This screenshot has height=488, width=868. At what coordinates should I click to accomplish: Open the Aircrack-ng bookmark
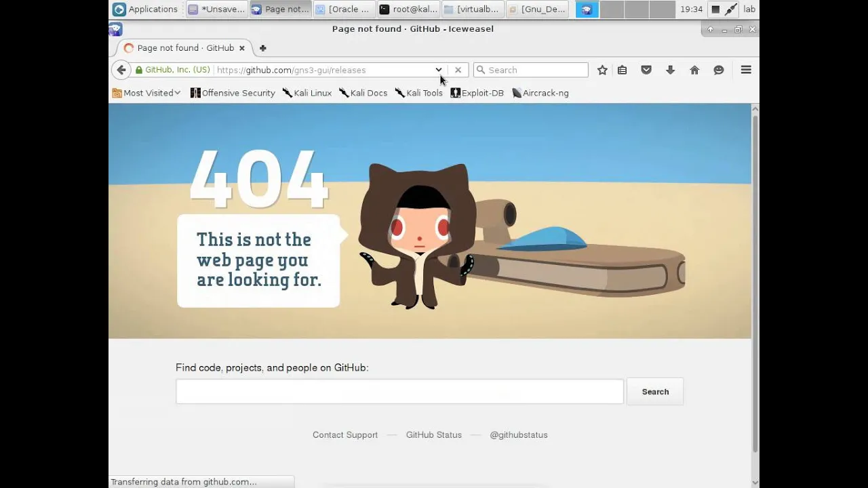[x=540, y=93]
